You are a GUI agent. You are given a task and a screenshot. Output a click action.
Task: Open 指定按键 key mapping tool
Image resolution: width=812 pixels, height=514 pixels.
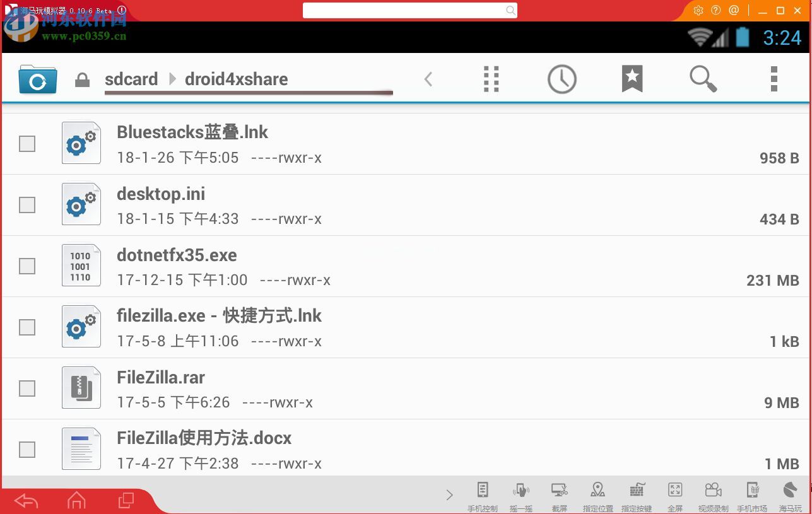point(637,497)
